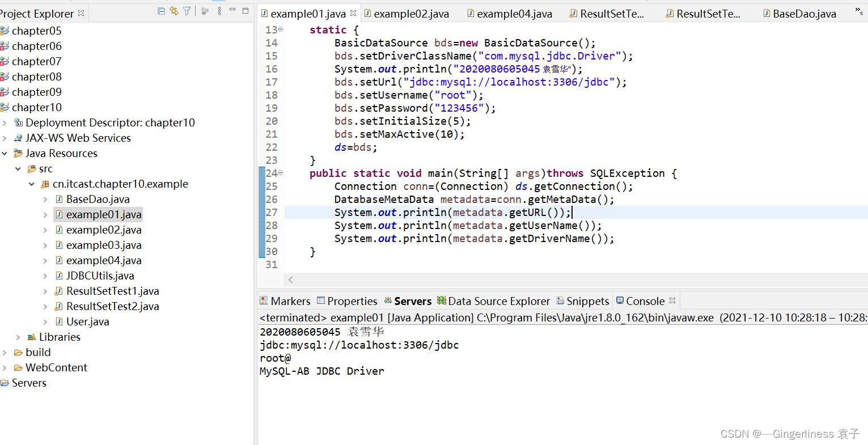Click the src source folder icon
Image resolution: width=868 pixels, height=445 pixels.
[32, 168]
